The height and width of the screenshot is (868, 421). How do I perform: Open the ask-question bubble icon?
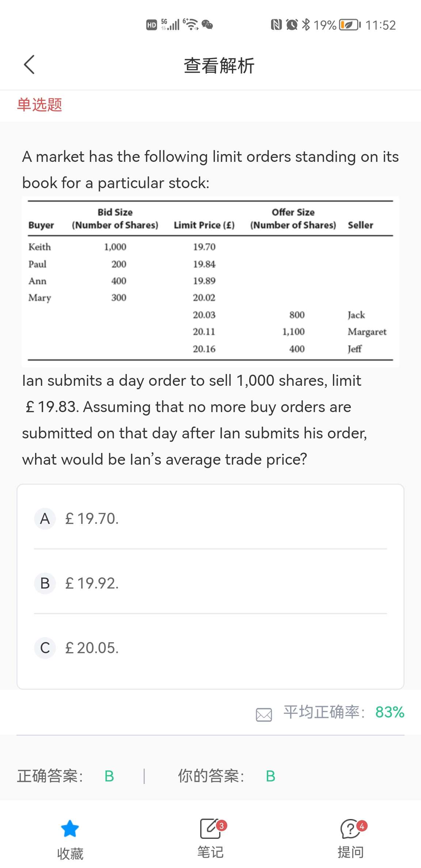350,828
